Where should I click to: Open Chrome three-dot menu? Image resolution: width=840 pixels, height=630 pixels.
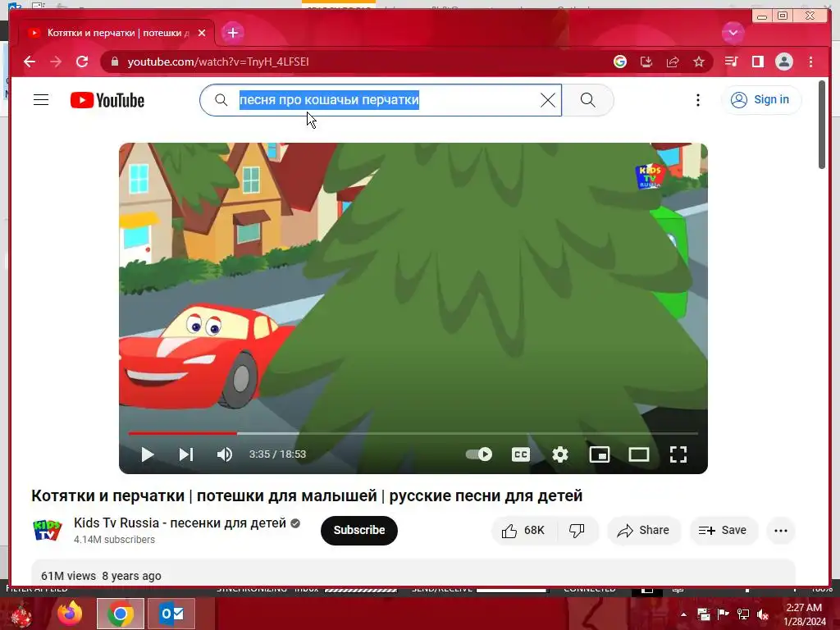click(x=810, y=62)
